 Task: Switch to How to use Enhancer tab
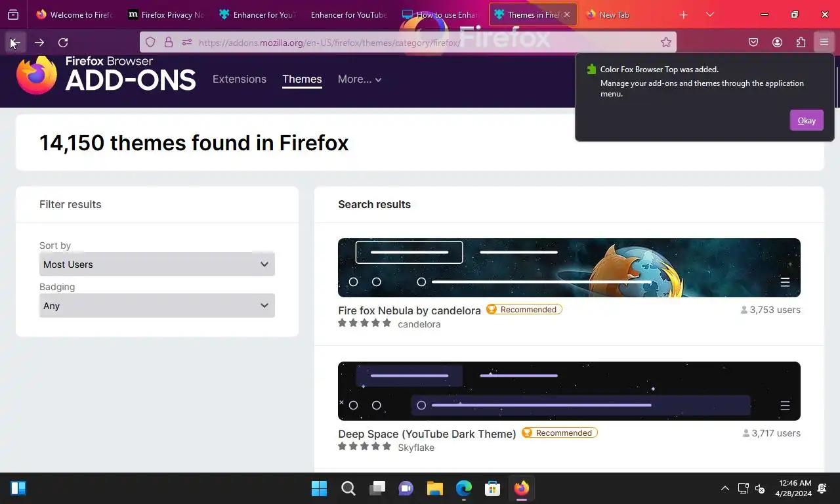(x=441, y=14)
